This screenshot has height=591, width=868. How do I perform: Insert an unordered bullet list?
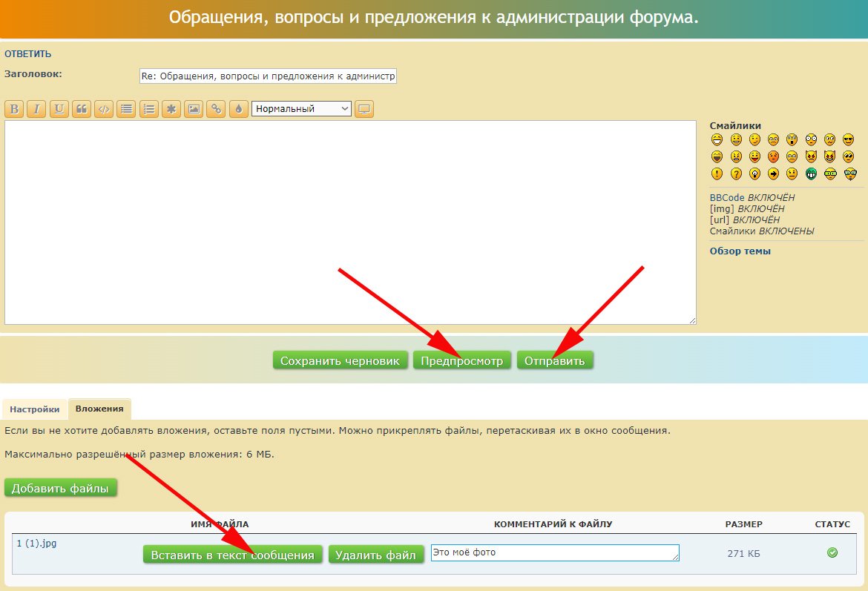pos(127,109)
